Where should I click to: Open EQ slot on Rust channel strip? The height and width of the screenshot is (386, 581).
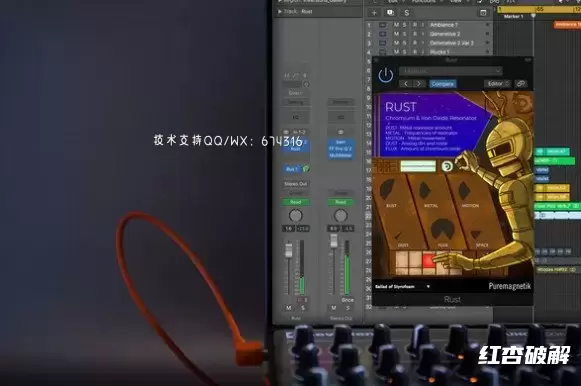pyautogui.click(x=295, y=117)
